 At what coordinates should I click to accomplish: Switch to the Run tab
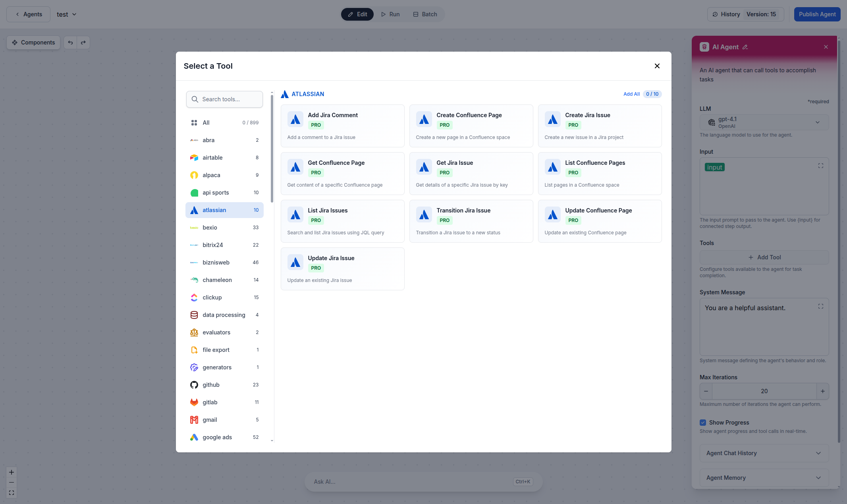point(390,14)
